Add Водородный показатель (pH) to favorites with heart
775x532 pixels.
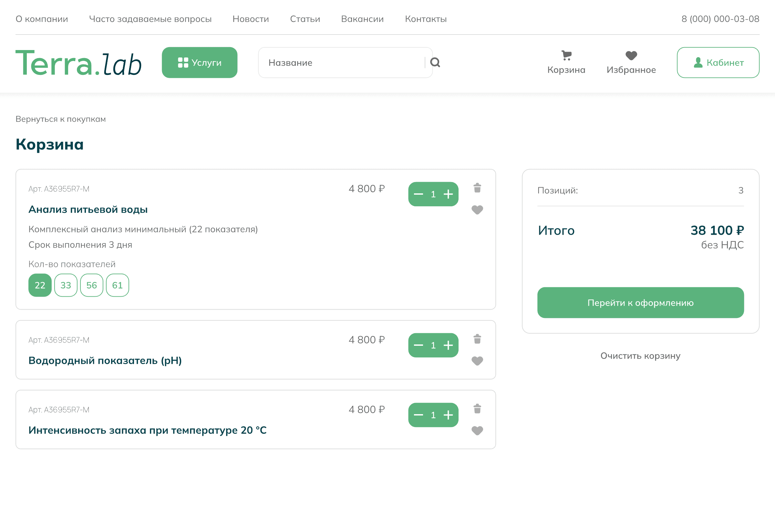tap(477, 361)
